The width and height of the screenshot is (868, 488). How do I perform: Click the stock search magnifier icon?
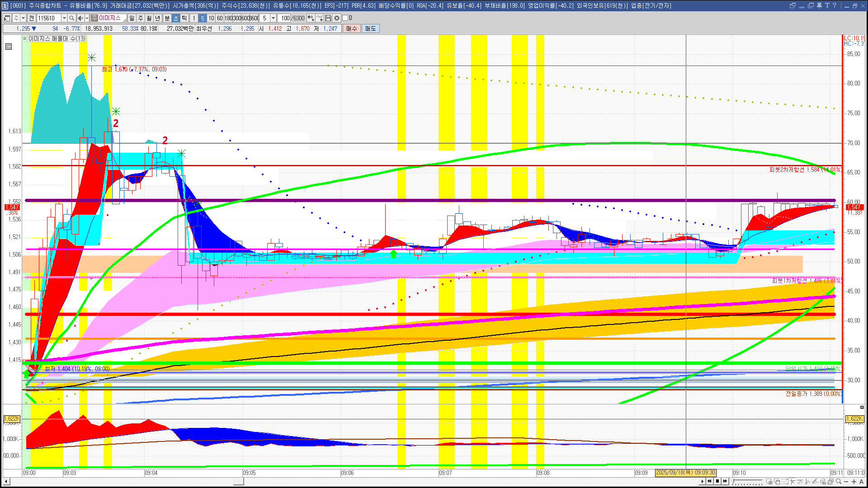[71, 18]
